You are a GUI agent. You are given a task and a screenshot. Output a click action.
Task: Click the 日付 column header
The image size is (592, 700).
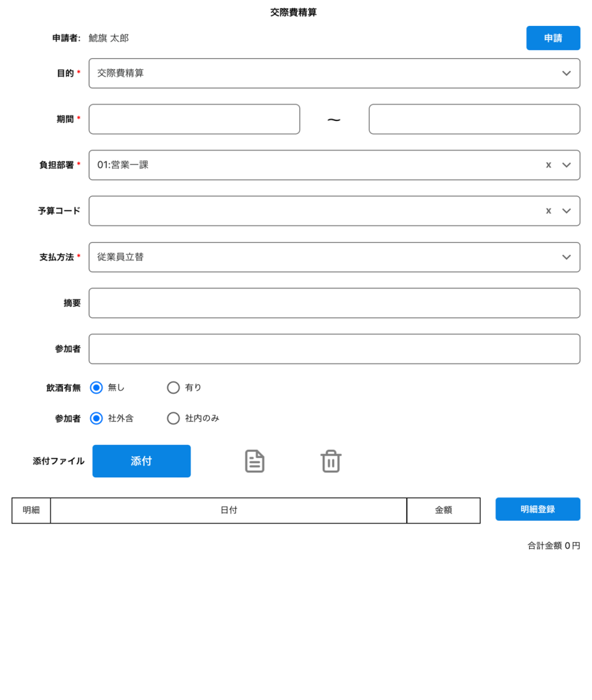click(x=228, y=511)
